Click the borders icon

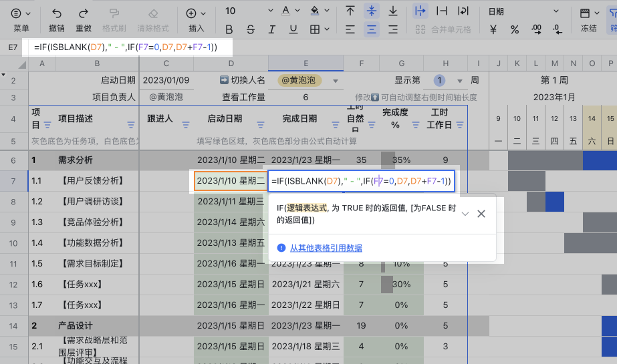[x=315, y=29]
